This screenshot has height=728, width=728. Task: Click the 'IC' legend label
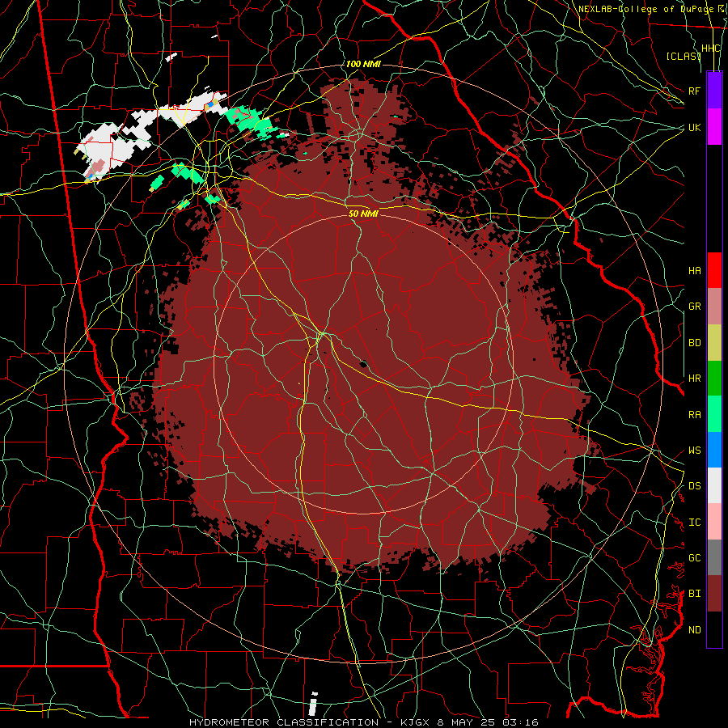[x=694, y=523]
